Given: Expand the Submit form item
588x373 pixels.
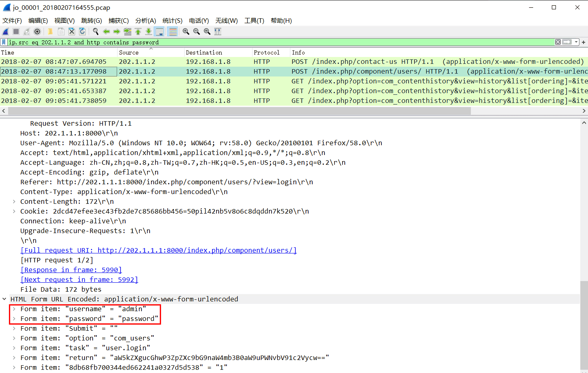Looking at the screenshot, I should pyautogui.click(x=14, y=328).
